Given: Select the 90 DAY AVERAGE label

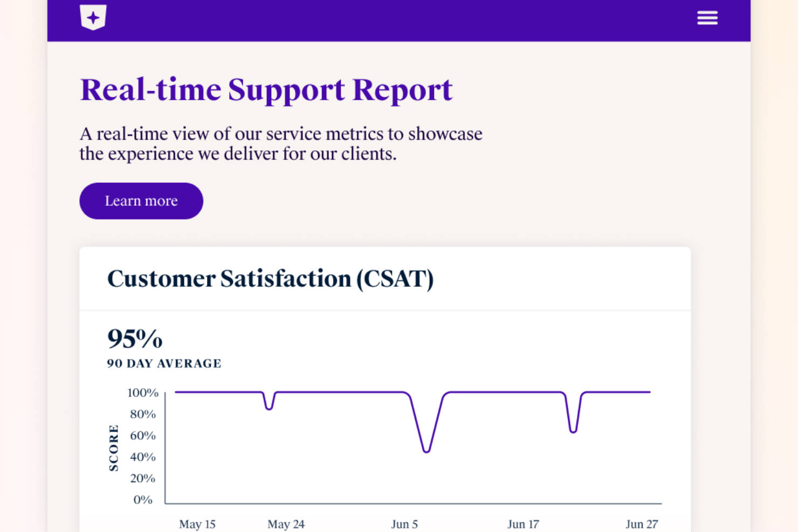Looking at the screenshot, I should 163,363.
